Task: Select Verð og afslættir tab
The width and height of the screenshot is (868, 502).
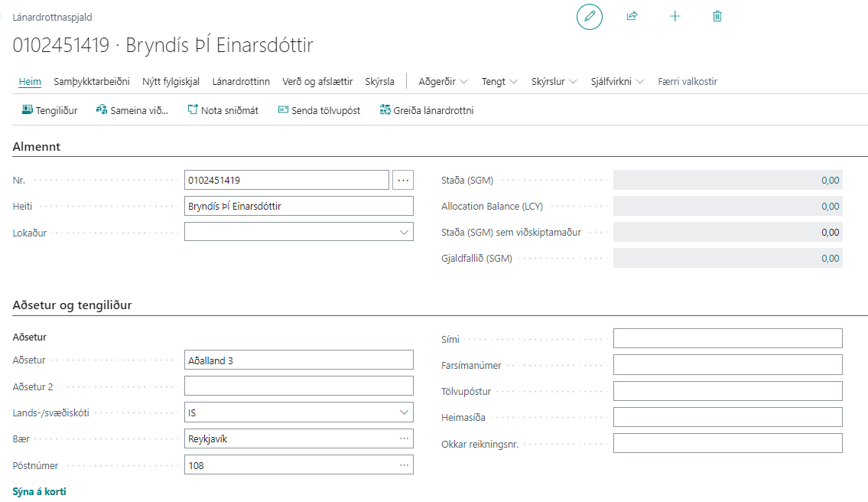Action: click(x=317, y=81)
